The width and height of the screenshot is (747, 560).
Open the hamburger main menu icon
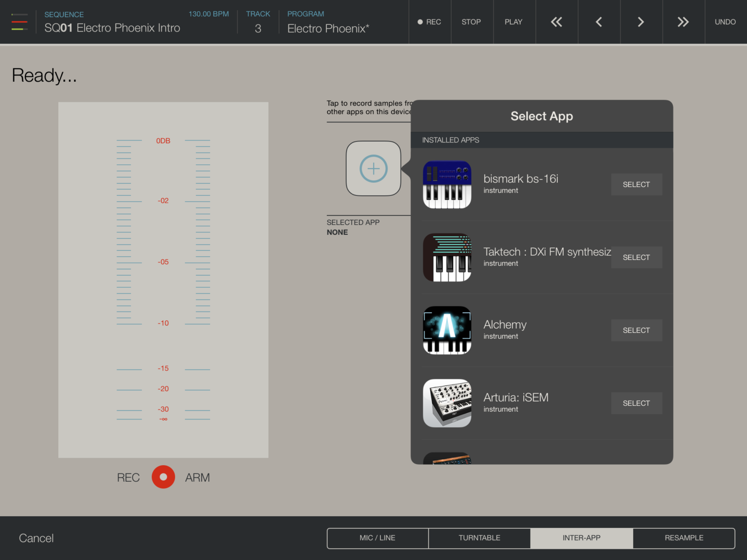point(19,22)
